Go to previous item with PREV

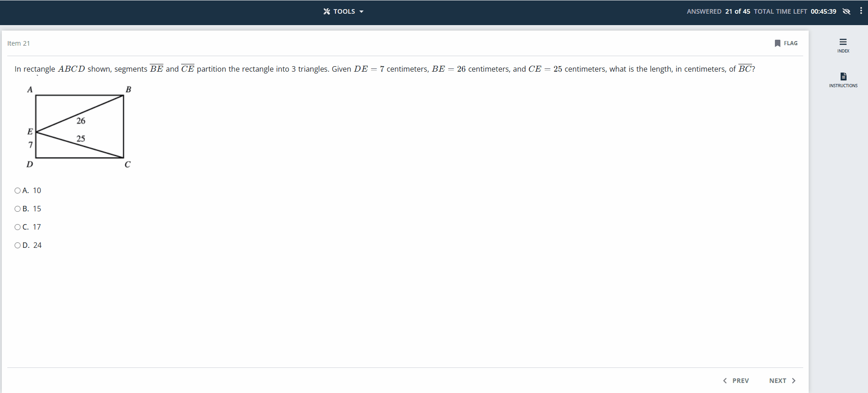[x=736, y=381]
